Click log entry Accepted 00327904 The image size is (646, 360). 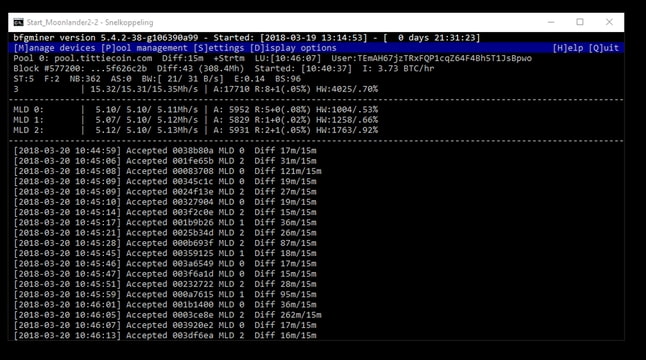(165, 202)
